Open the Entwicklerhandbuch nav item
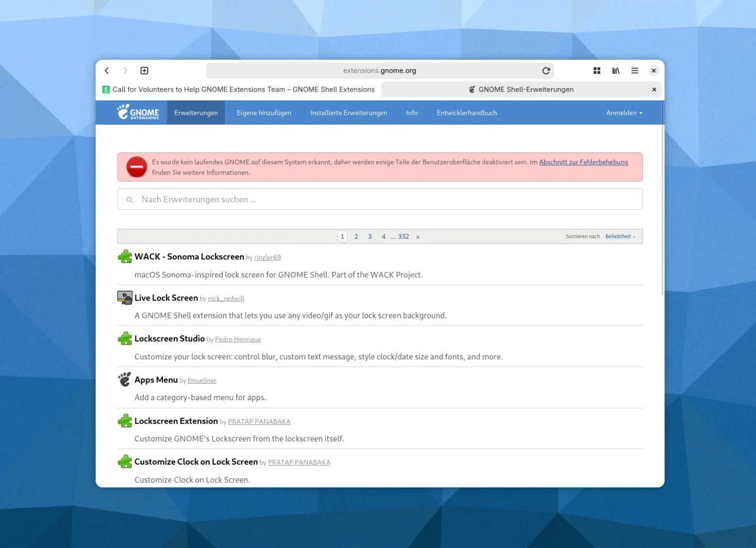Screen dimensions: 756x548 point(467,113)
